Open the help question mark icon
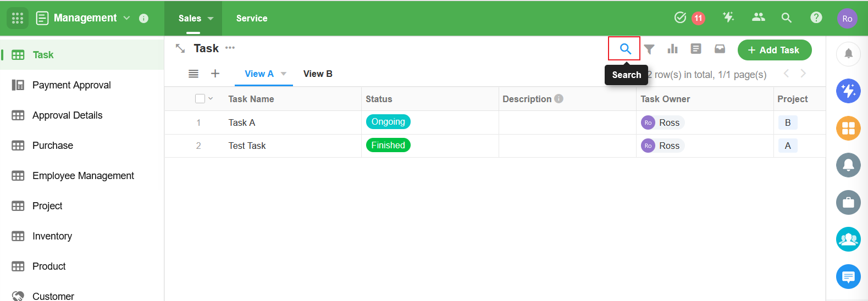 coord(816,18)
